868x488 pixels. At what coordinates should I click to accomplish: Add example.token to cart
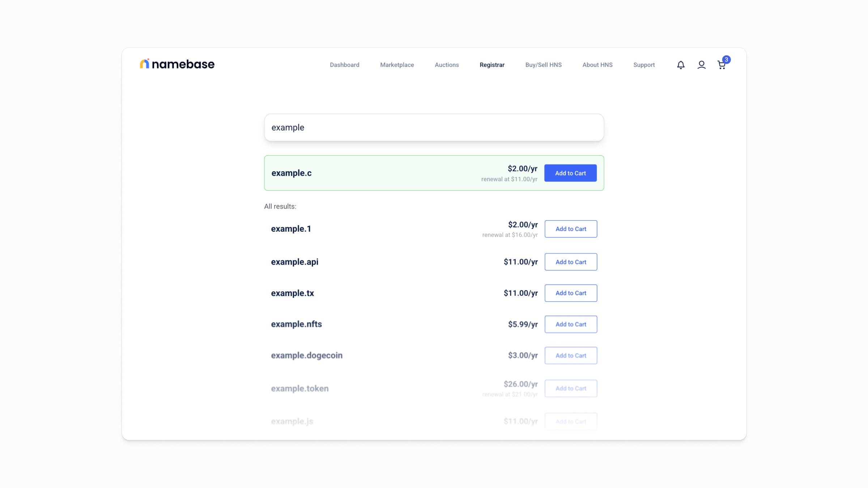571,388
